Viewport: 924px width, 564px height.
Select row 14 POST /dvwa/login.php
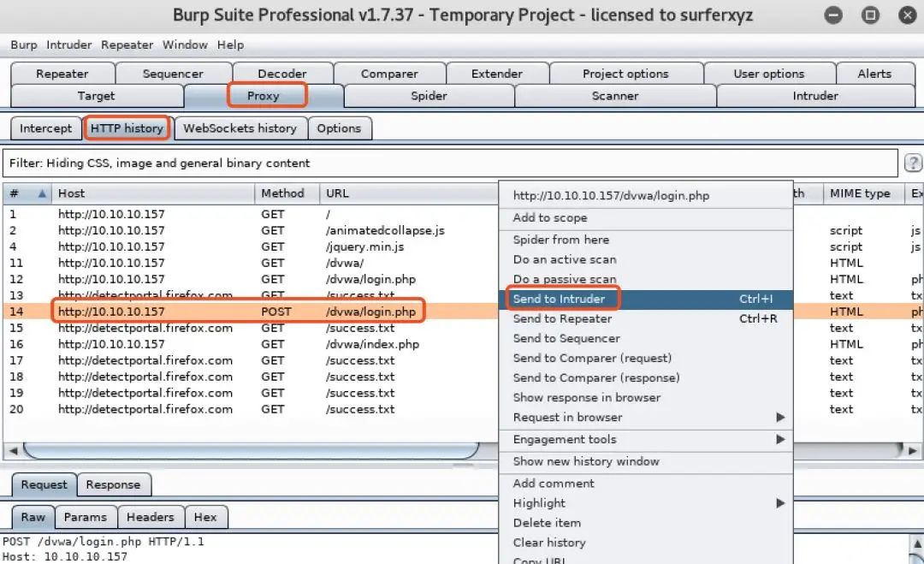(251, 312)
